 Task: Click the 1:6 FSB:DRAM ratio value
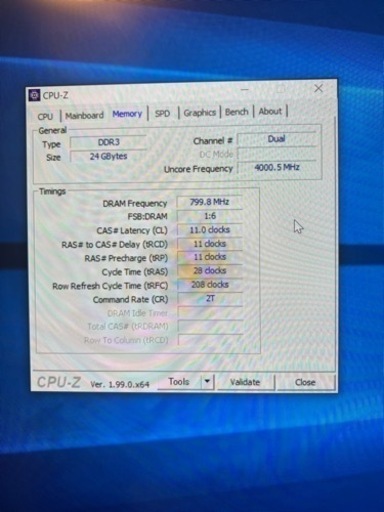[x=210, y=216]
